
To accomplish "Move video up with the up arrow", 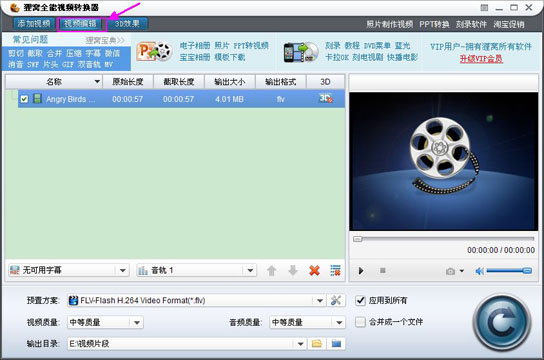I will 272,271.
